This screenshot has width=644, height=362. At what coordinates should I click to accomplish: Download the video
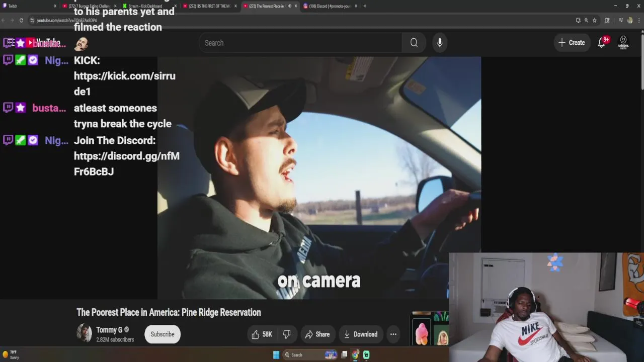[360, 334]
